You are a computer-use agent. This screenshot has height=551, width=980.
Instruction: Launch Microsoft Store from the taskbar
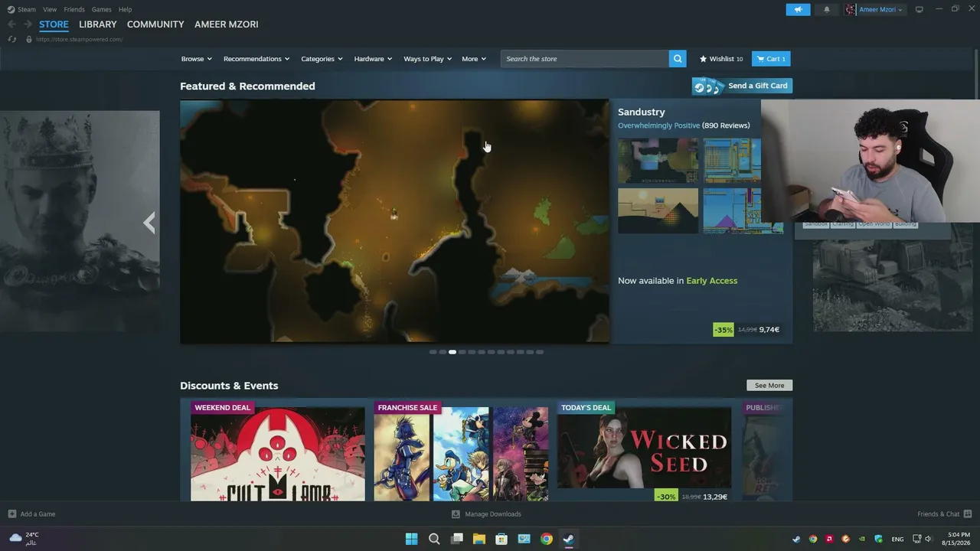coord(501,539)
